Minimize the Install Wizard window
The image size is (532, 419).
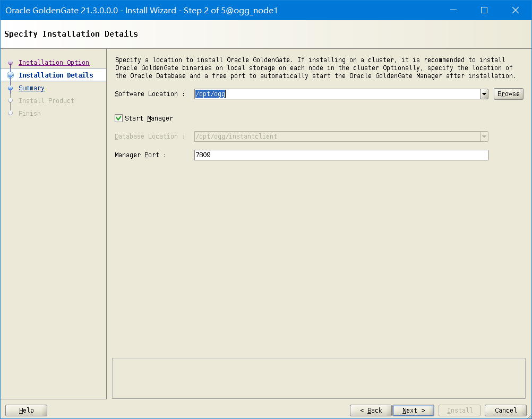tap(453, 10)
